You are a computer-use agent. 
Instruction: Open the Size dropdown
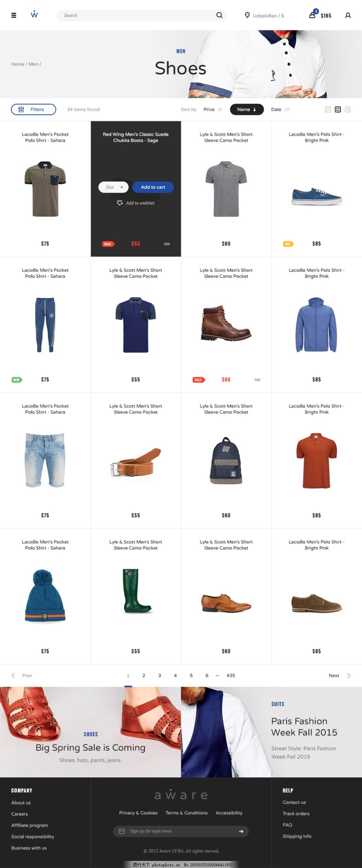(x=113, y=187)
